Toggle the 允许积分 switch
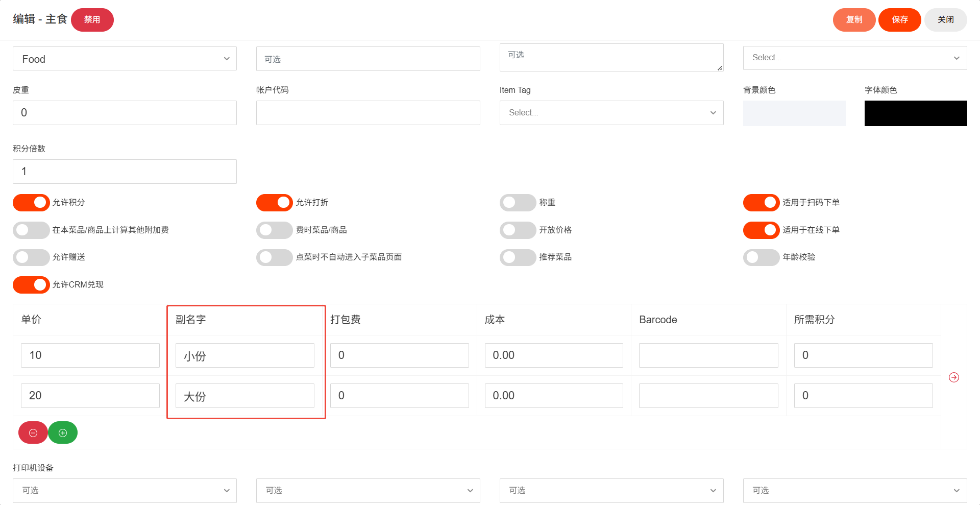The height and width of the screenshot is (505, 980). click(31, 203)
